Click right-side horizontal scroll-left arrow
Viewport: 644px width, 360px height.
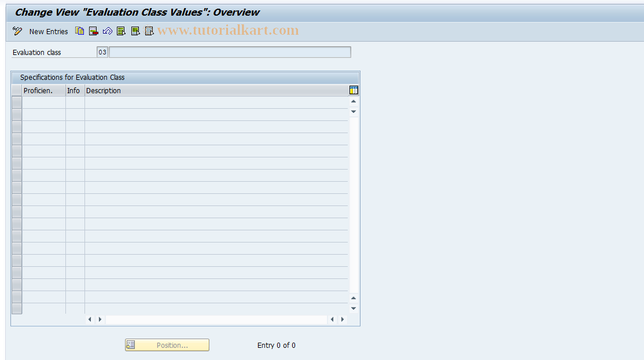point(332,319)
